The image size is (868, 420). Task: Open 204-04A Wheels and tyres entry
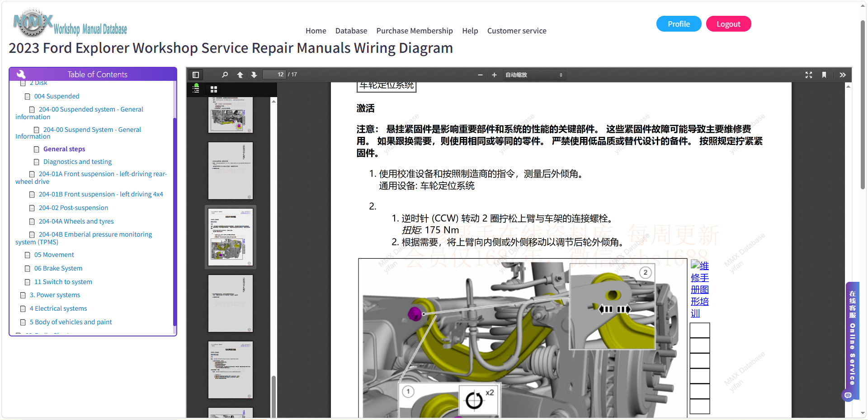[76, 221]
